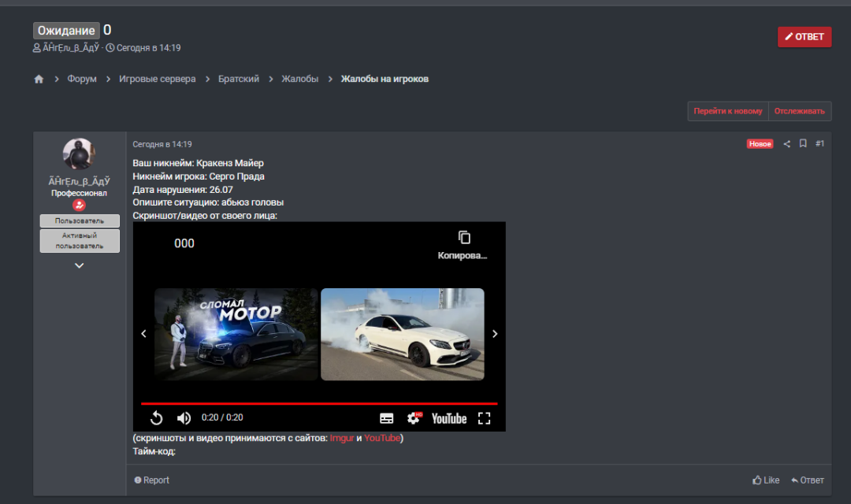Screen dimensions: 851x504
Task: Click the line Ваш никнейм: Кракенз Майер
Action: click(198, 163)
